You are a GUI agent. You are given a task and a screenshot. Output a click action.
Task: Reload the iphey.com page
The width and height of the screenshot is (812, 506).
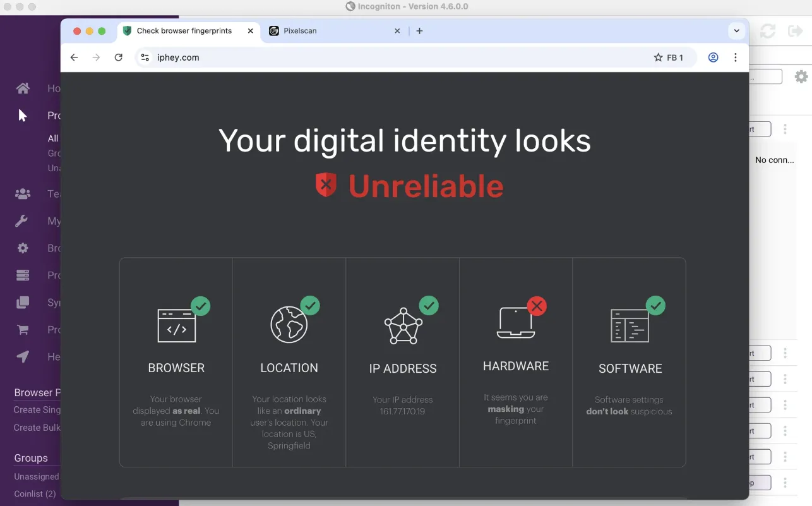pos(119,57)
